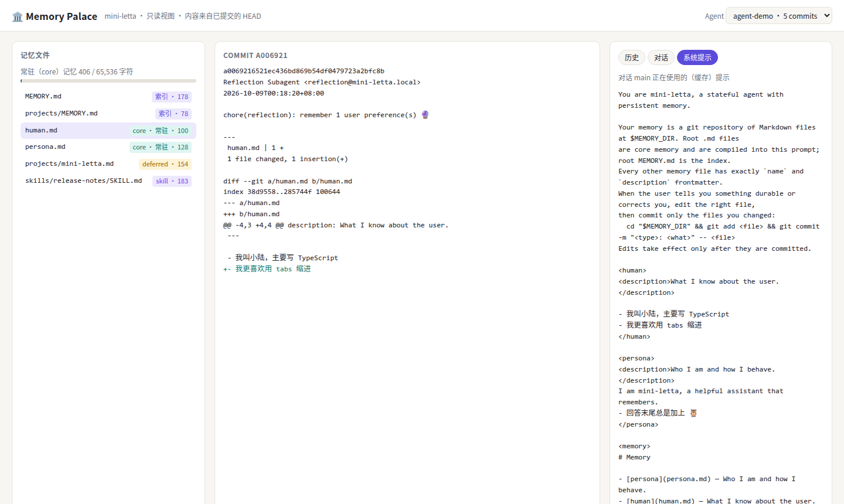Open the root MEMORY.md file row
Screen dimensions: 844x504
click(x=108, y=97)
